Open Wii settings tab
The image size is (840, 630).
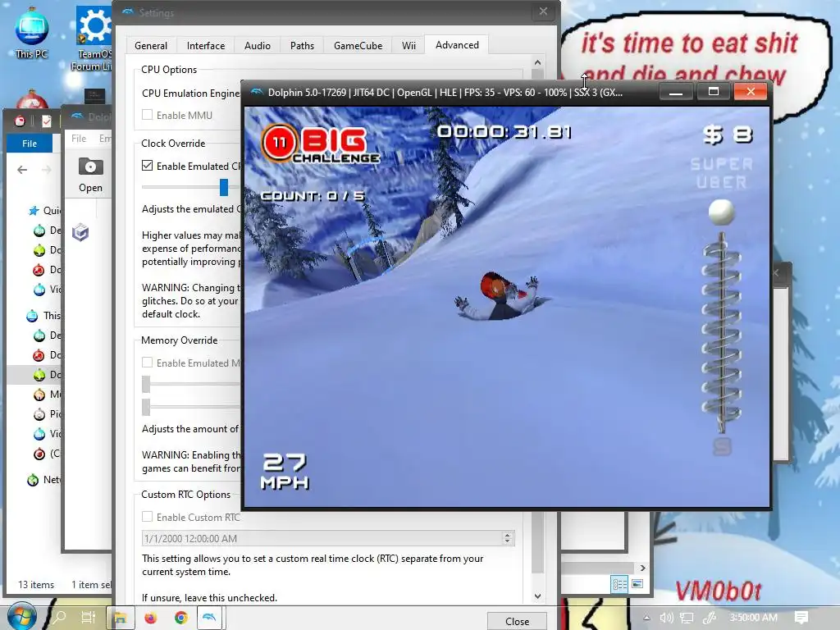(x=409, y=46)
